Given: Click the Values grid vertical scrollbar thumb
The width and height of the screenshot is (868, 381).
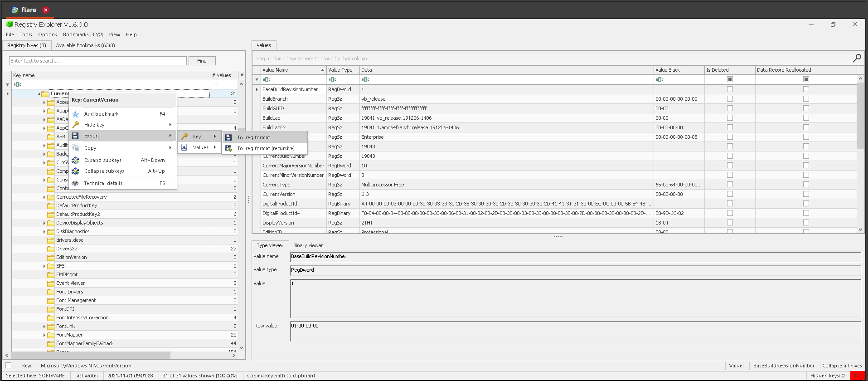Looking at the screenshot, I should (x=860, y=117).
